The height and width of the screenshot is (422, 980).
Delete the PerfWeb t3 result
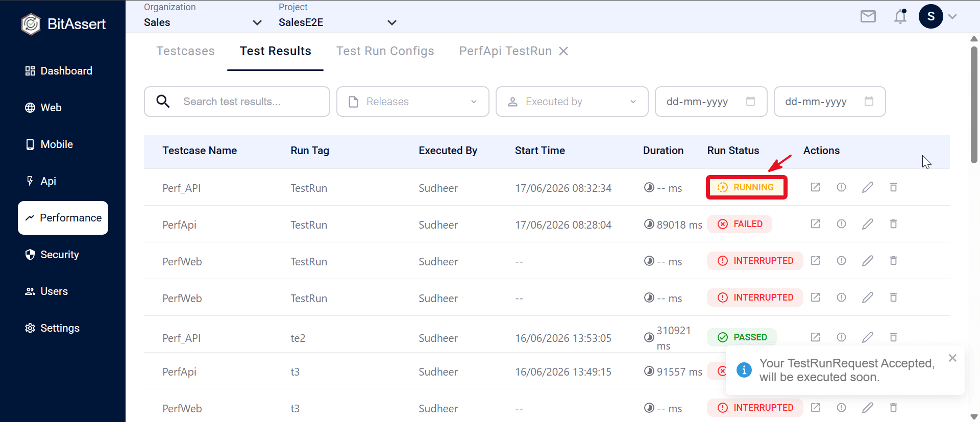pyautogui.click(x=893, y=408)
